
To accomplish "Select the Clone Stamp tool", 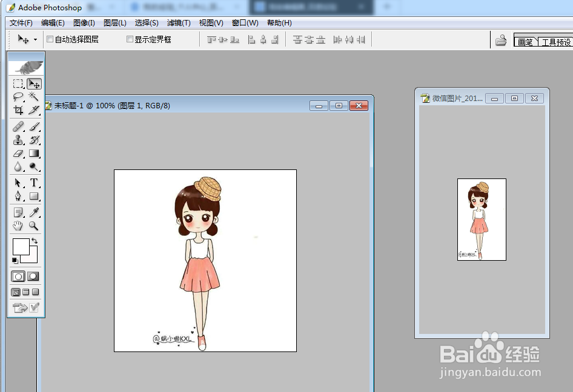I will (x=18, y=140).
